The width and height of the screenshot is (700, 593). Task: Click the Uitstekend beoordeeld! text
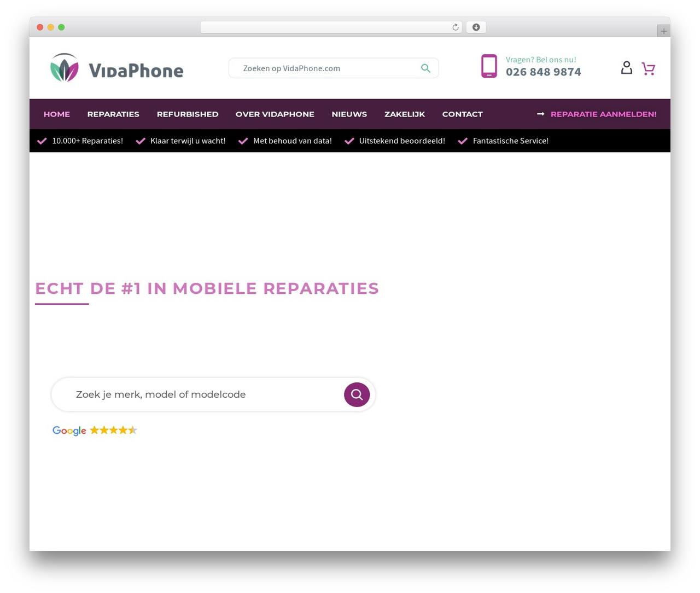pyautogui.click(x=402, y=141)
